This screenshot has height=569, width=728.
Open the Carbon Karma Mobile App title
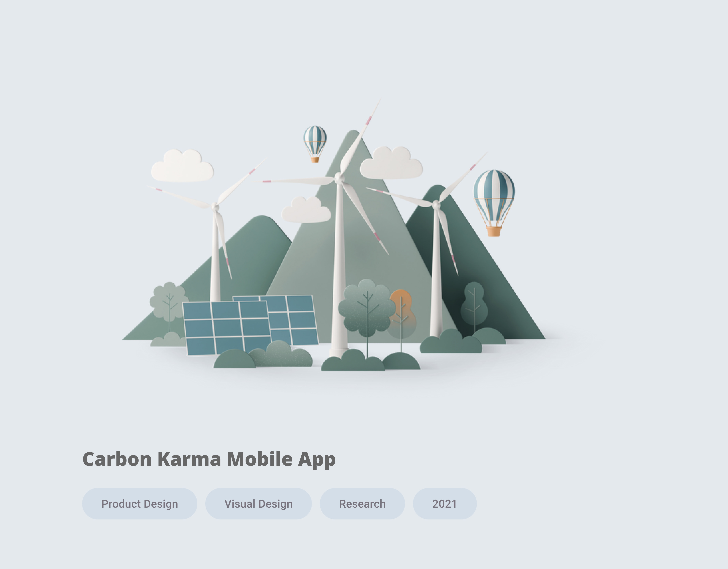pos(209,459)
